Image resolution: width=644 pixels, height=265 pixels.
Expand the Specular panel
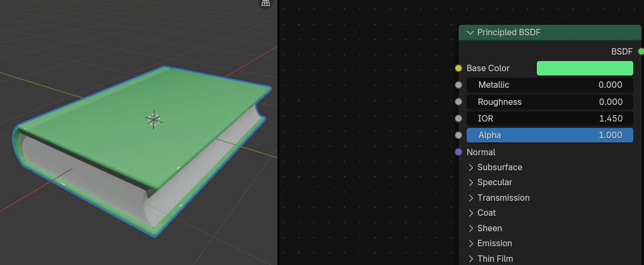(x=471, y=183)
